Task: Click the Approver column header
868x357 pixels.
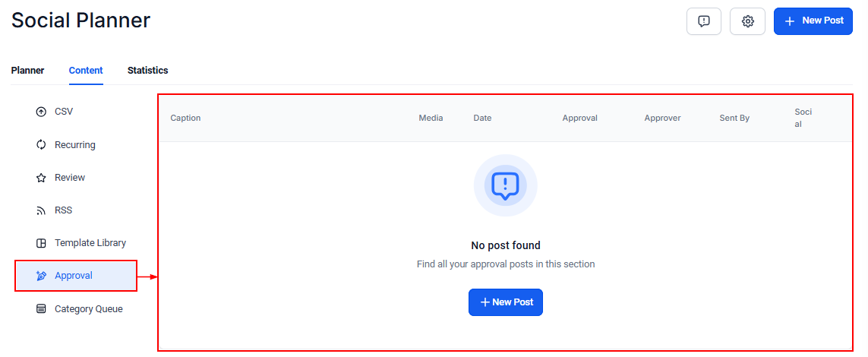Action: point(662,118)
